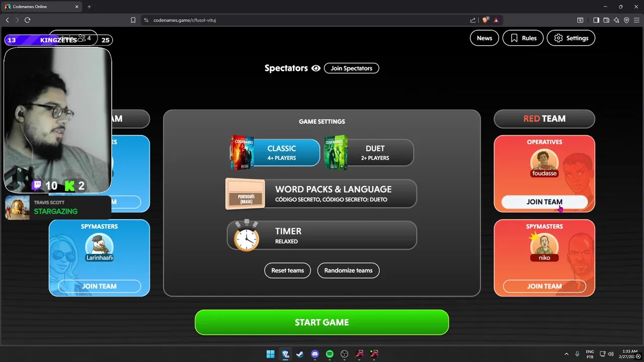
Task: Bookmark this page with the bookmark icon
Action: [133, 20]
